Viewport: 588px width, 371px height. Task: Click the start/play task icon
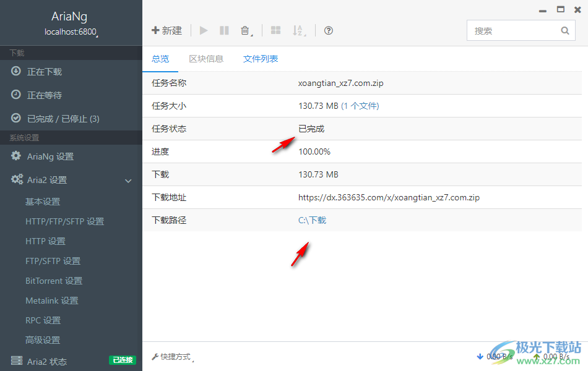click(x=204, y=30)
